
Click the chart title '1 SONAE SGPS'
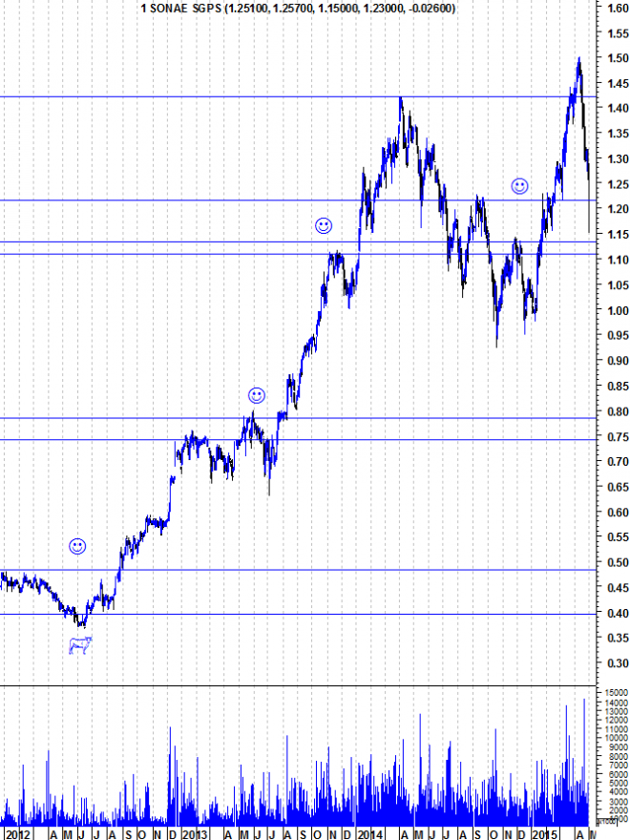[181, 8]
